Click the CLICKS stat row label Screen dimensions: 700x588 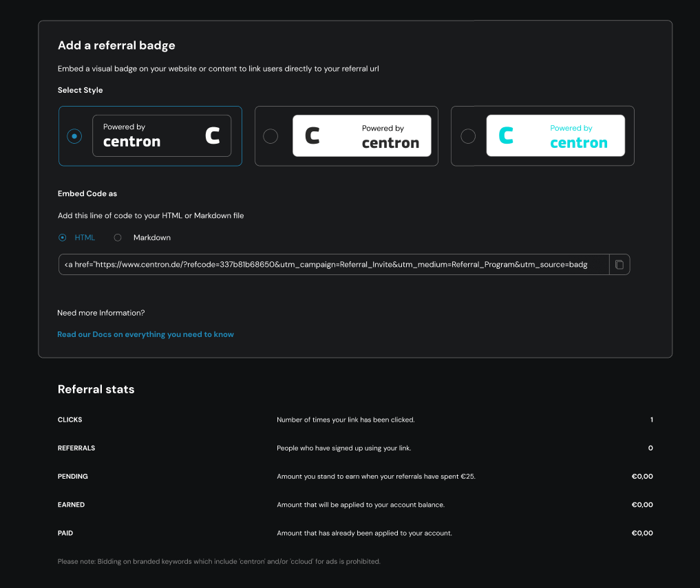click(70, 420)
